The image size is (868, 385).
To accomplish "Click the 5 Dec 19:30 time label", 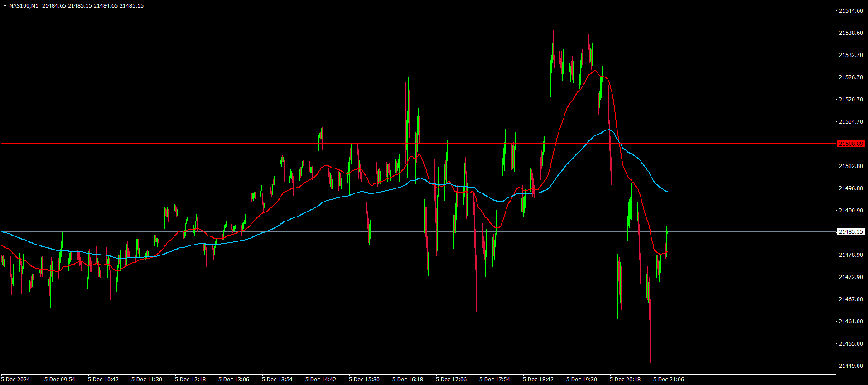I will 582,380.
